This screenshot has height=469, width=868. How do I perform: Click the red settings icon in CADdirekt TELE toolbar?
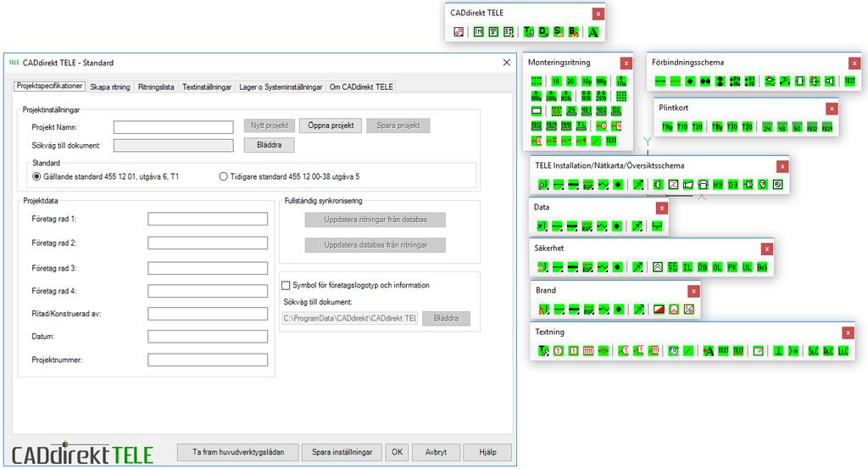459,32
